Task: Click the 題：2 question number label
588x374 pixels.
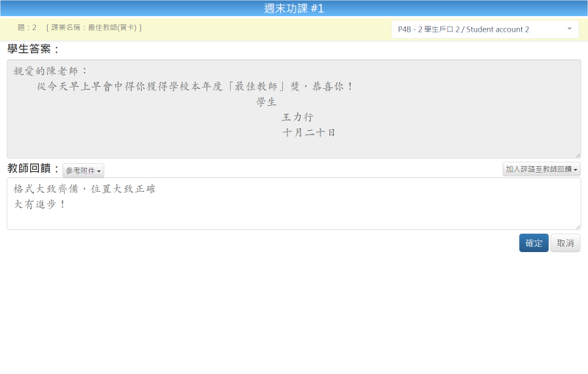Action: pyautogui.click(x=27, y=28)
